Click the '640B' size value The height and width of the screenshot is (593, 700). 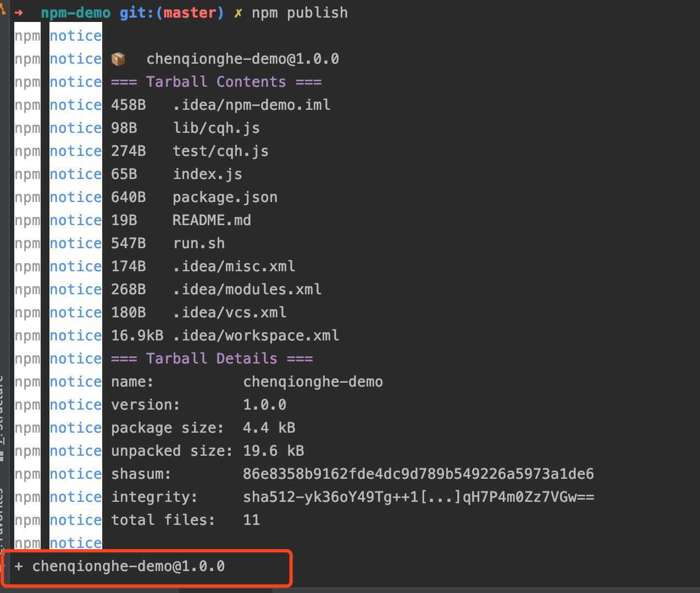(x=129, y=197)
